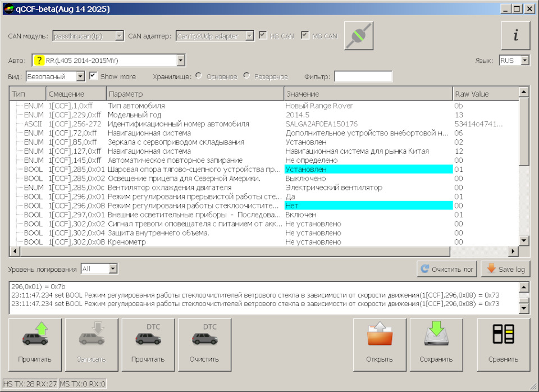
Task: Open the info 'i' button
Action: (x=515, y=36)
